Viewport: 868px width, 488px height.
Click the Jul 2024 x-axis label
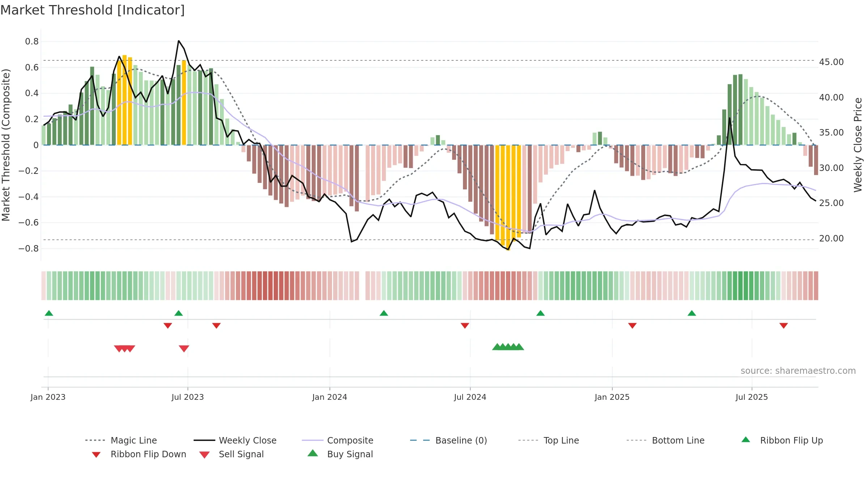tap(470, 397)
